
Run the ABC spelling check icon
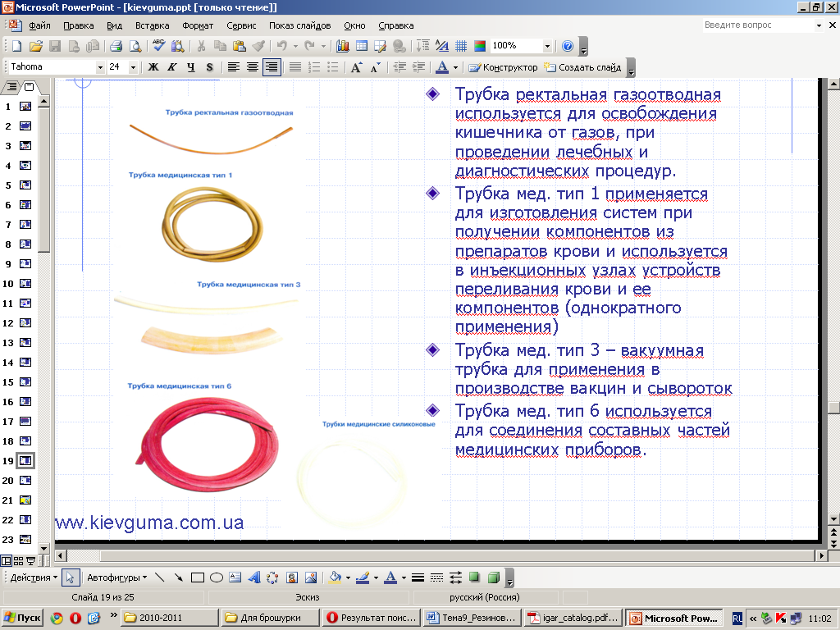[x=158, y=46]
